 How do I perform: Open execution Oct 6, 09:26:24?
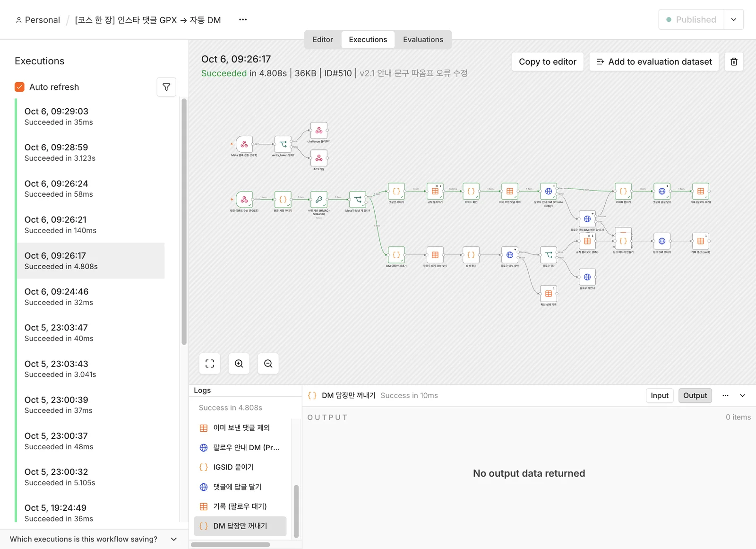91,189
